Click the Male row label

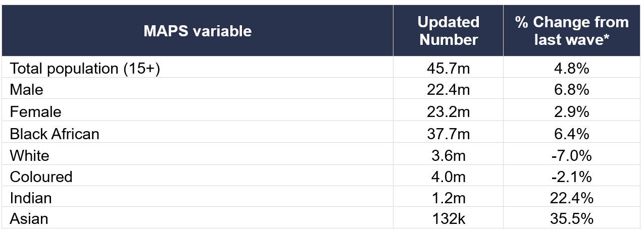coord(27,90)
